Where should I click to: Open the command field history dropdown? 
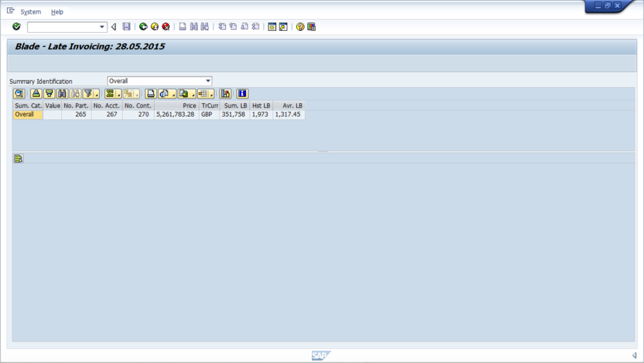pyautogui.click(x=102, y=27)
